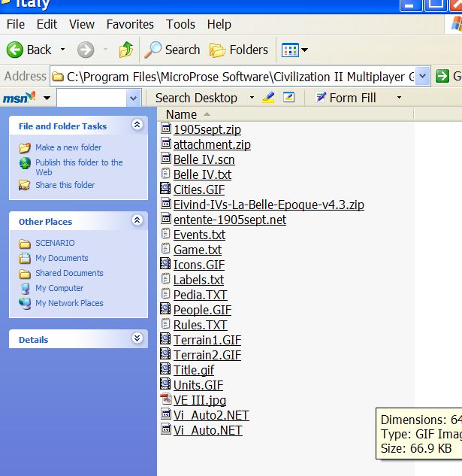The image size is (462, 476).
Task: Expand the address bar dropdown
Action: click(422, 76)
